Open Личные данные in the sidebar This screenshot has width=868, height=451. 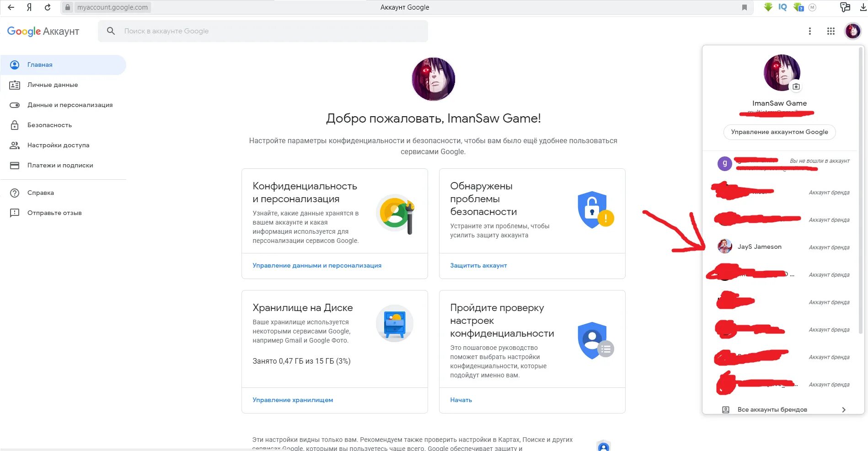pyautogui.click(x=63, y=85)
